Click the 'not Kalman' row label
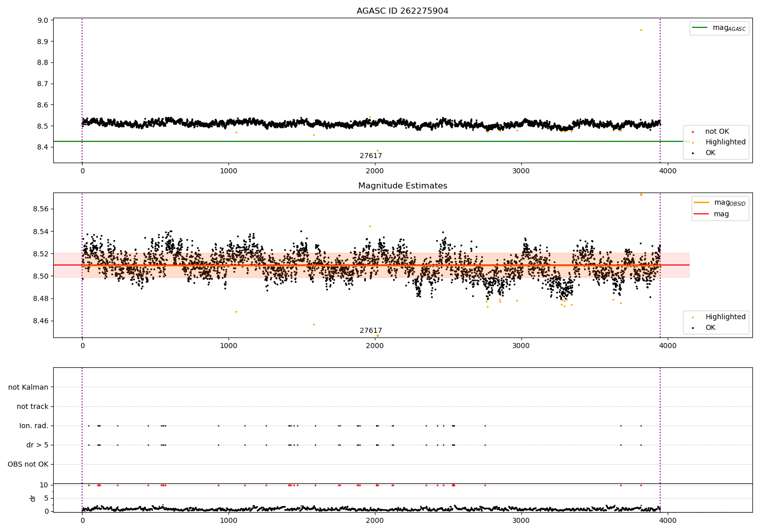This screenshot has height=532, width=760. 28,387
